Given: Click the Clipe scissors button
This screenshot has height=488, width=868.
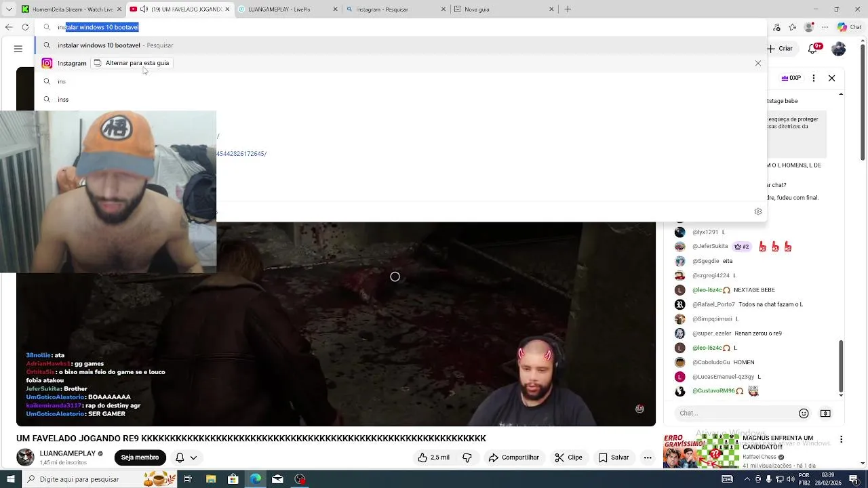Looking at the screenshot, I should [x=568, y=457].
